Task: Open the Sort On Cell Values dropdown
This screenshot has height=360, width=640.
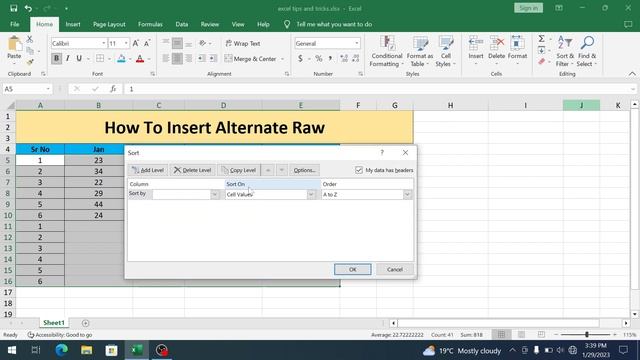Action: coord(311,195)
